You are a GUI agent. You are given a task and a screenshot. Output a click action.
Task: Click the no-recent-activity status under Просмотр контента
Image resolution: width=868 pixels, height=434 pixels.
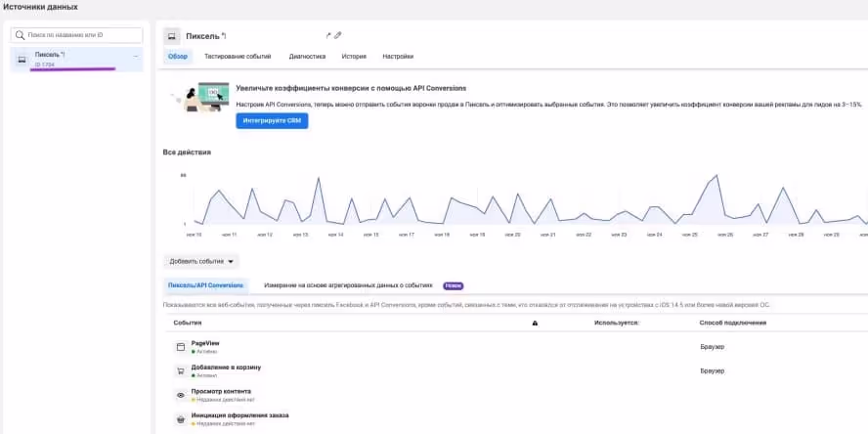pos(223,400)
